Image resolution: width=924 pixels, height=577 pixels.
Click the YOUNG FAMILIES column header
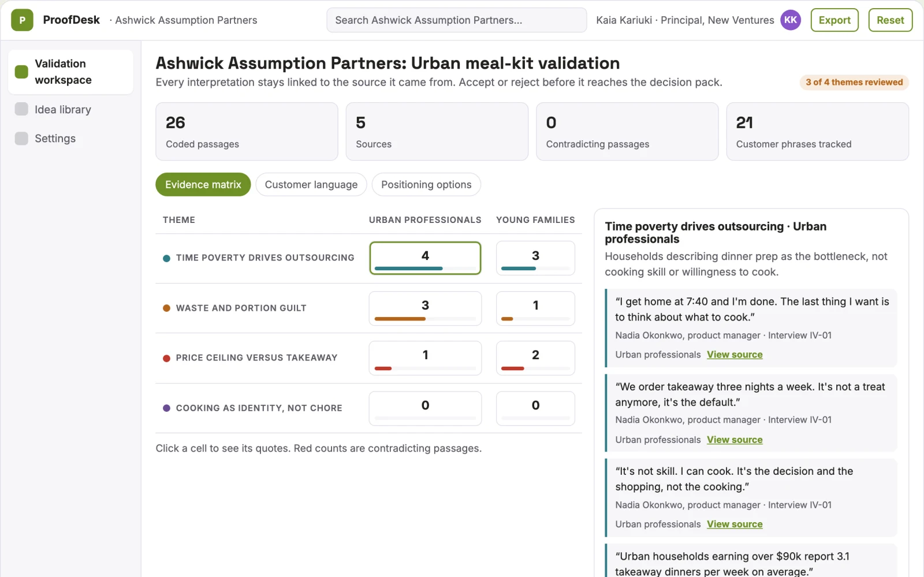[535, 220]
